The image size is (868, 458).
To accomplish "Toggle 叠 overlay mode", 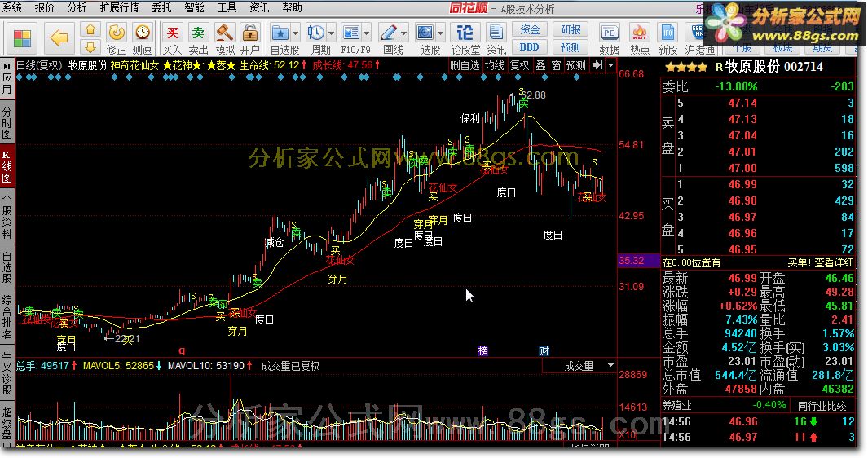I will tap(541, 65).
